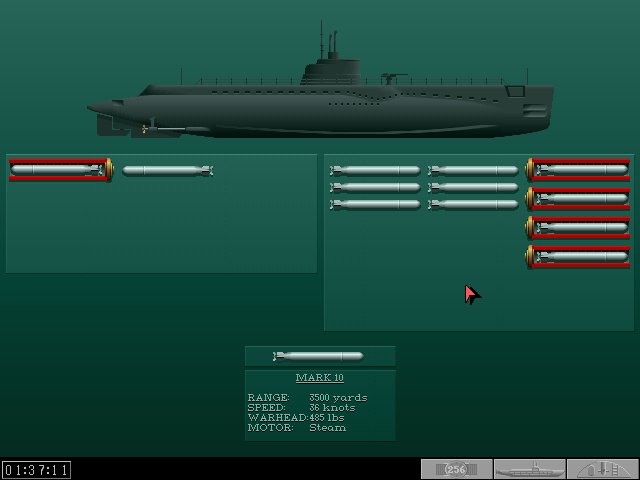This screenshot has height=480, width=640.
Task: Select the first (top) forward torpedo tube
Action: 578,169
